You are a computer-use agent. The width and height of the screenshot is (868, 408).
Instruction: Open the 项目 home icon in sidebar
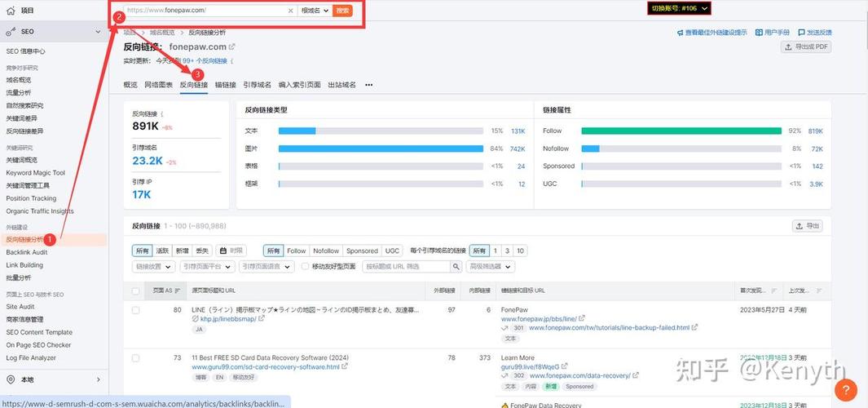tap(11, 11)
